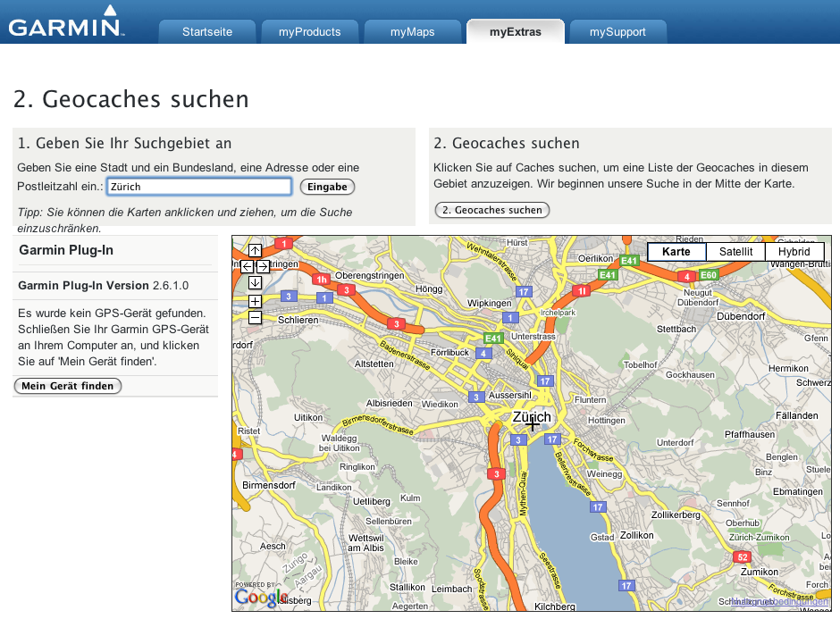Image resolution: width=840 pixels, height=619 pixels.
Task: Click the Uetliberg label on map
Action: pos(371,501)
